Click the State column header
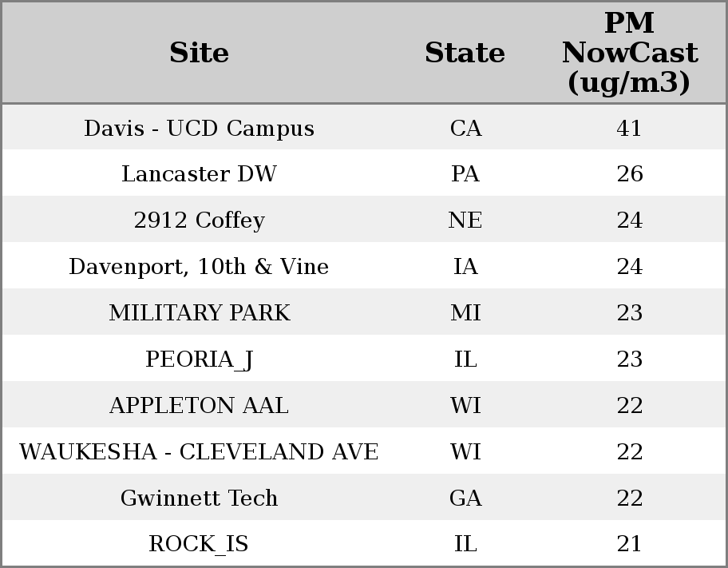 click(465, 53)
